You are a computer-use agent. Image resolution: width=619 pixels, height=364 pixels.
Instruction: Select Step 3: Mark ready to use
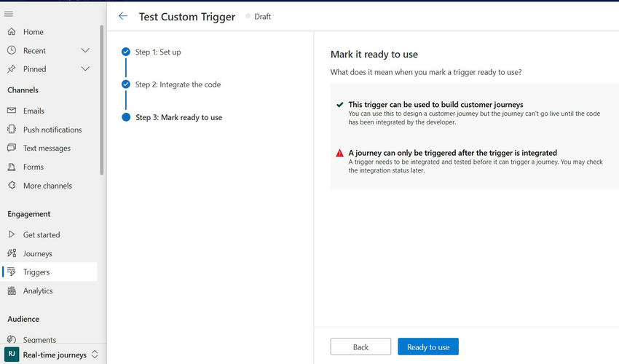178,117
